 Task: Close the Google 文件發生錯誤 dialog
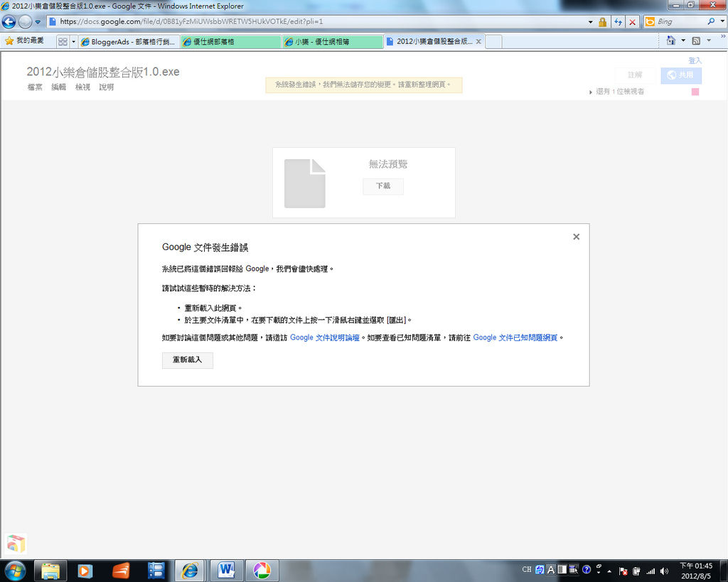(x=576, y=237)
